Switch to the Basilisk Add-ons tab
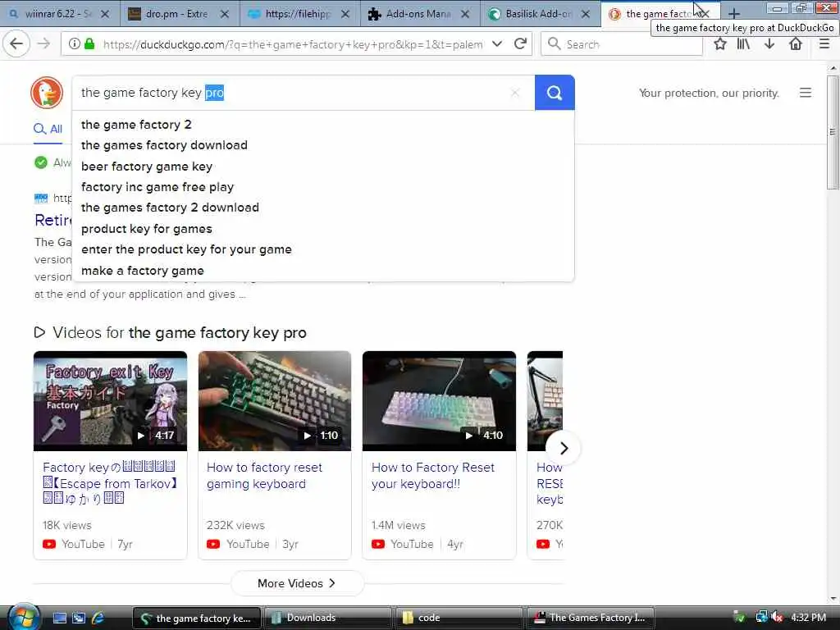The height and width of the screenshot is (630, 840). (x=540, y=14)
